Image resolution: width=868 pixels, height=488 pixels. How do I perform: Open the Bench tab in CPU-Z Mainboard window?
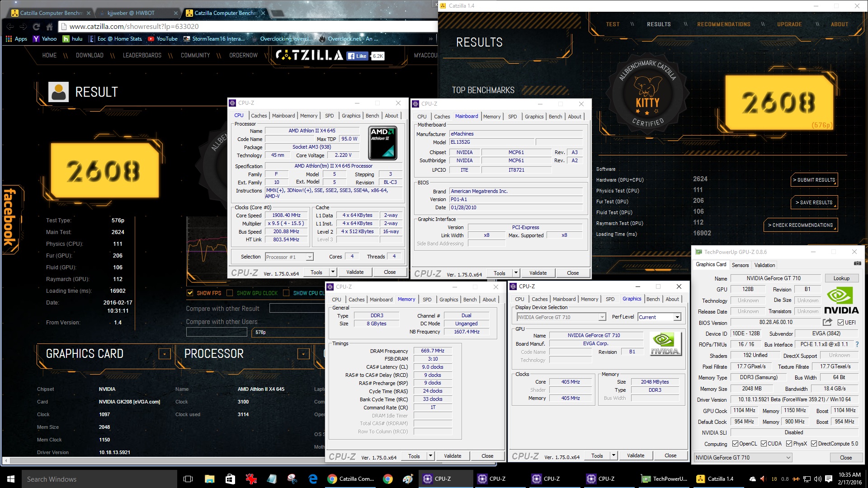[x=555, y=117]
